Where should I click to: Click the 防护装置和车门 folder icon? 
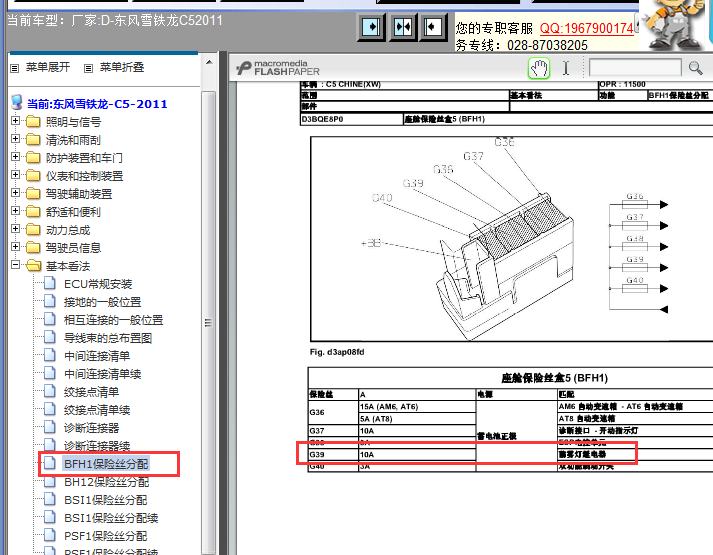tap(33, 157)
